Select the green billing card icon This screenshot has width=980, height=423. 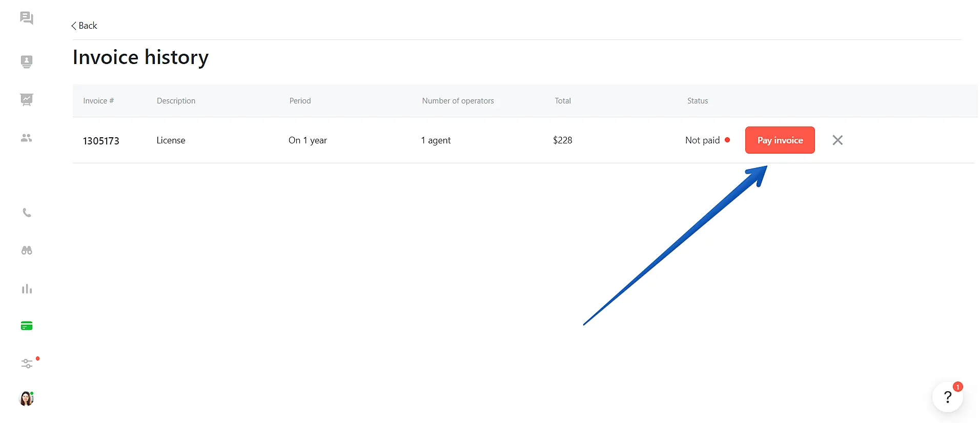[27, 326]
